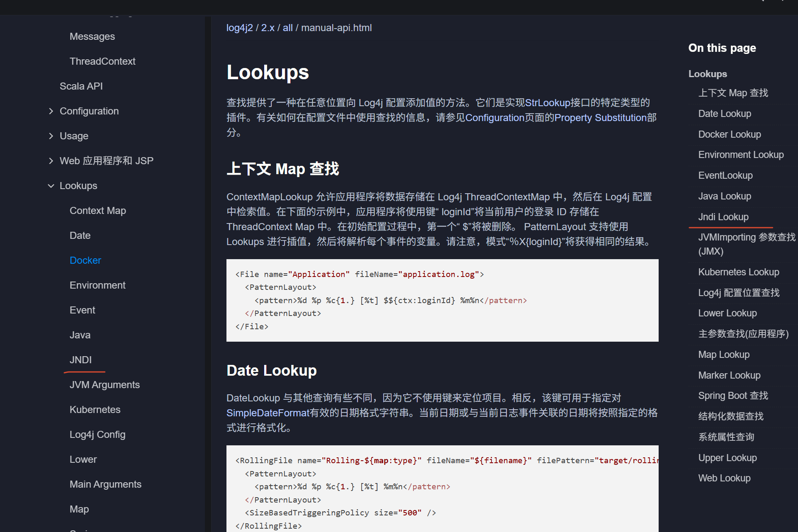798x532 pixels.
Task: Select Lower sidebar entry
Action: [x=83, y=459]
